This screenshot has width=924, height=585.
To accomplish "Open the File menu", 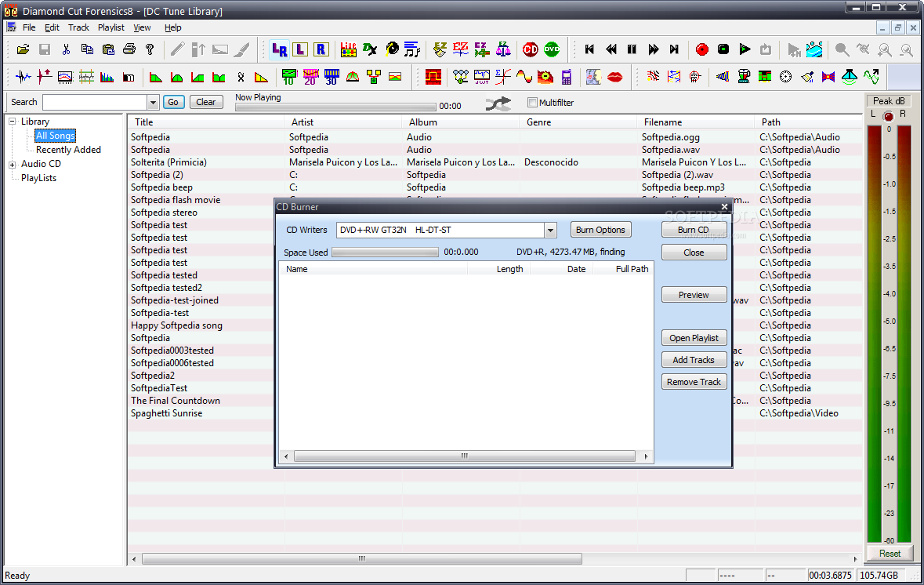I will click(x=29, y=27).
